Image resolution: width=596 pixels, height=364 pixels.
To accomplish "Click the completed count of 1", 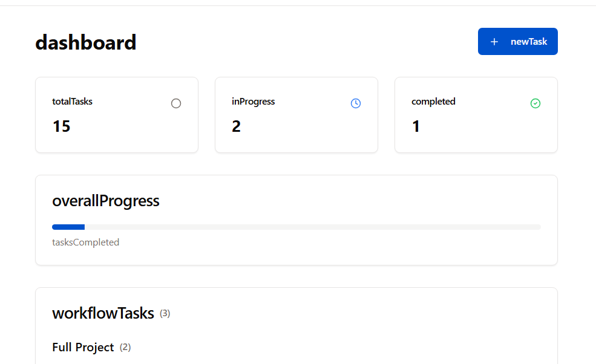I will tap(416, 126).
